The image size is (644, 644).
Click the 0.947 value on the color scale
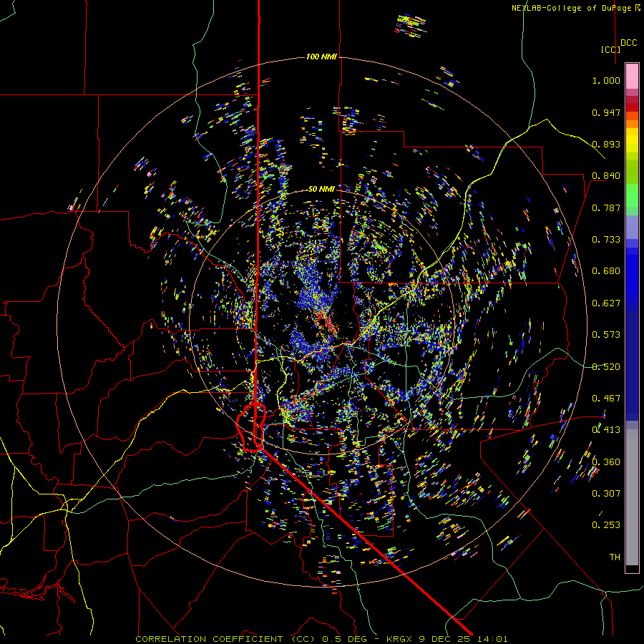pyautogui.click(x=606, y=112)
